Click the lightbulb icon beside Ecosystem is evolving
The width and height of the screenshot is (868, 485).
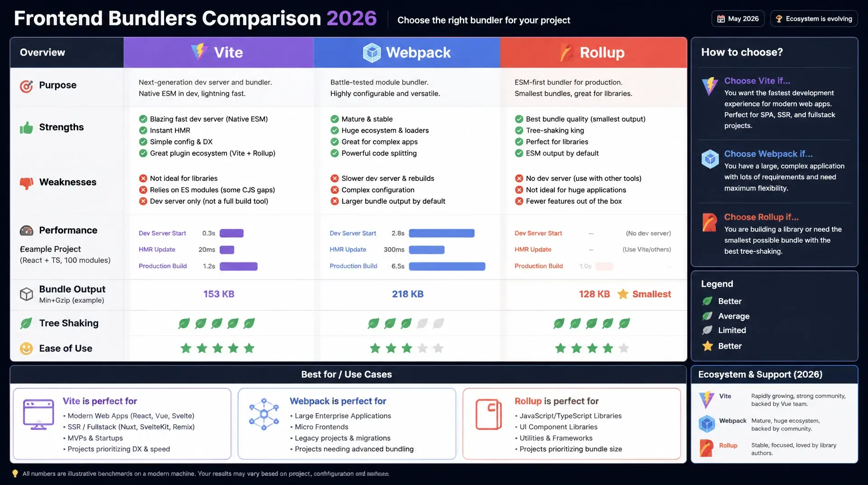[x=779, y=19]
